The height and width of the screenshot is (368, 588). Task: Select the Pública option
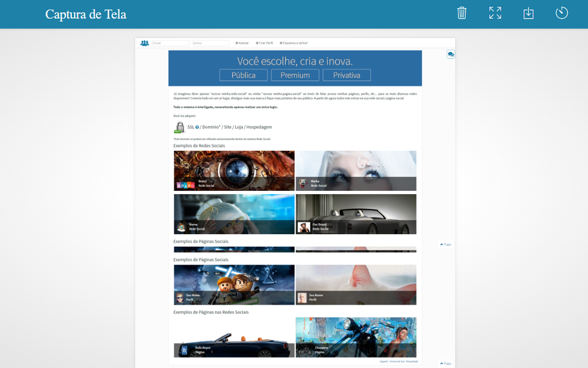point(243,75)
